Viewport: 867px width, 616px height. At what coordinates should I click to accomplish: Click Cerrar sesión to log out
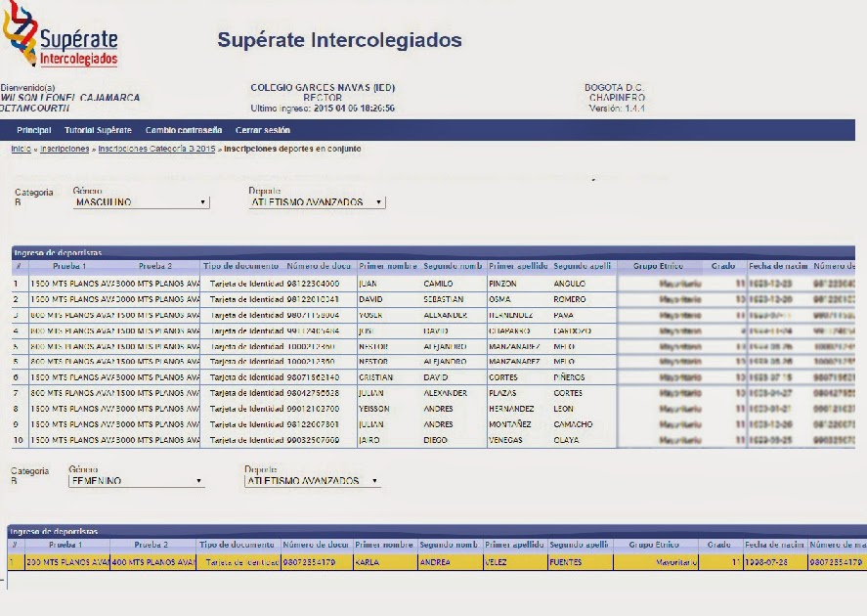(263, 130)
